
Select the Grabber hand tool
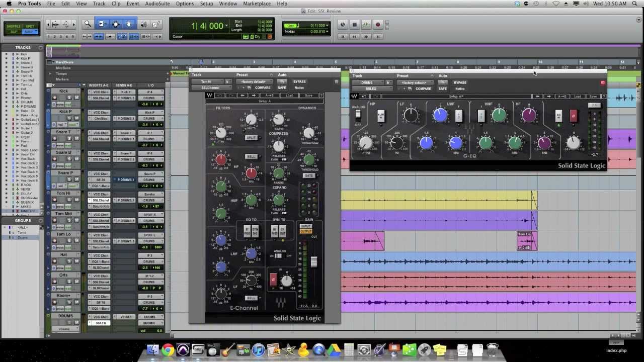(129, 24)
